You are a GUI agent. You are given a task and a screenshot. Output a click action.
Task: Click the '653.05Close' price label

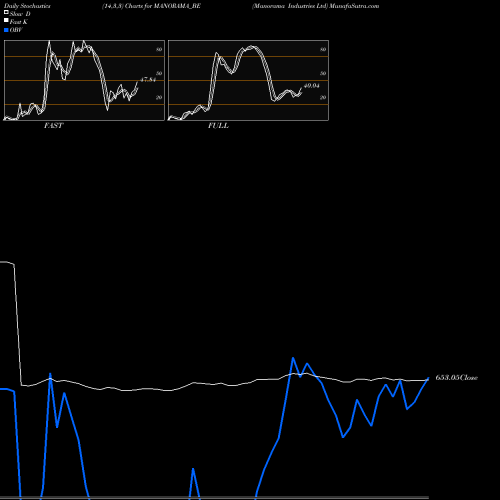point(457,378)
